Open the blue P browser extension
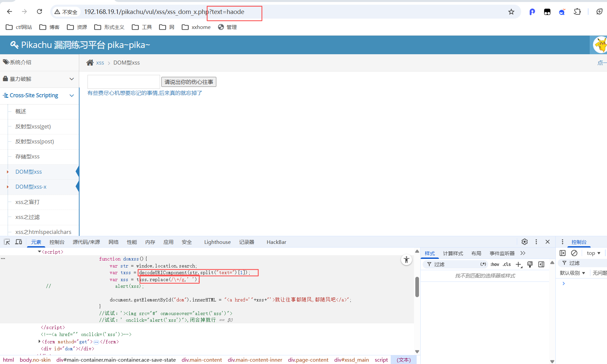 (532, 12)
